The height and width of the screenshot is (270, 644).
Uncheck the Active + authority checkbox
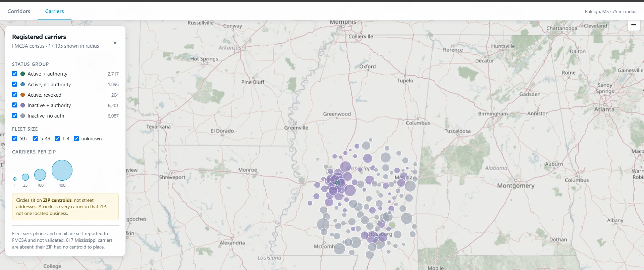[14, 74]
